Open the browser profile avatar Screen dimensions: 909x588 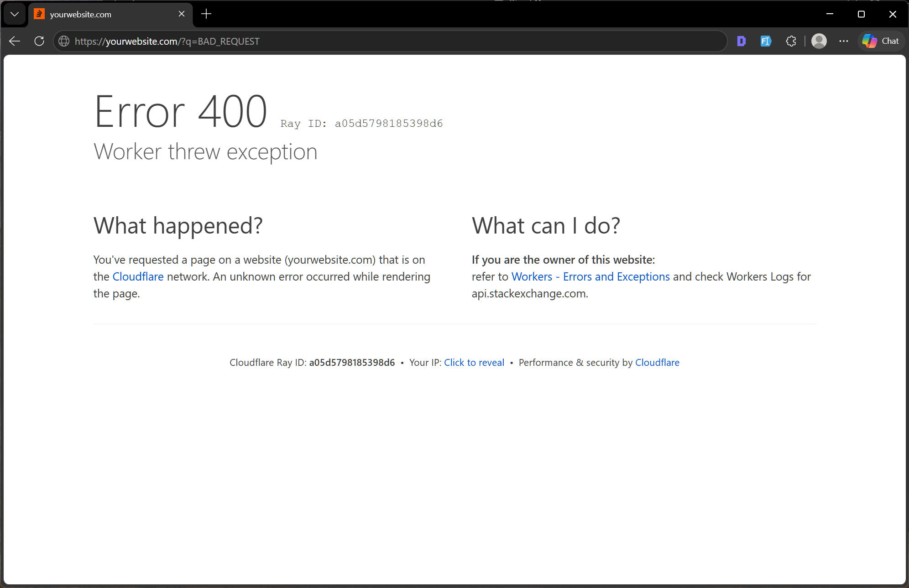coord(819,41)
